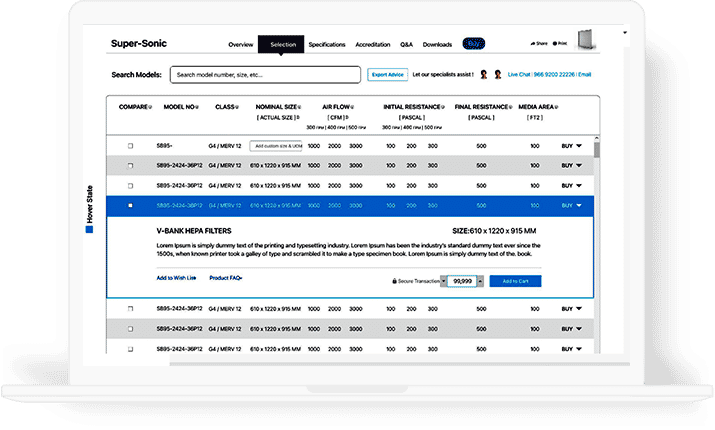Click the Share icon in header
Image resolution: width=715 pixels, height=430 pixels.
click(532, 44)
